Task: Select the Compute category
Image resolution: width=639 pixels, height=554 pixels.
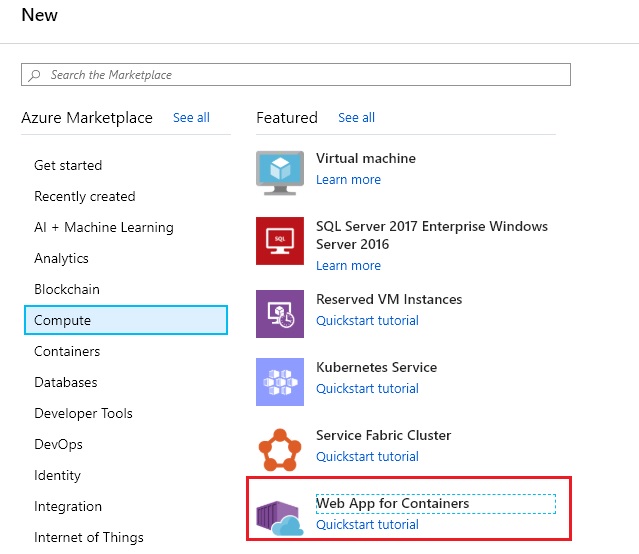Action: [x=126, y=320]
